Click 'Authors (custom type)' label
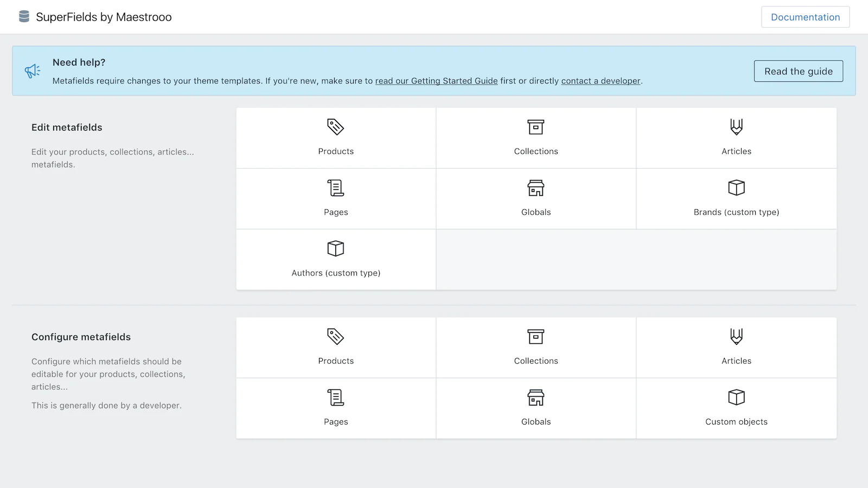This screenshot has height=488, width=868. coord(336,273)
